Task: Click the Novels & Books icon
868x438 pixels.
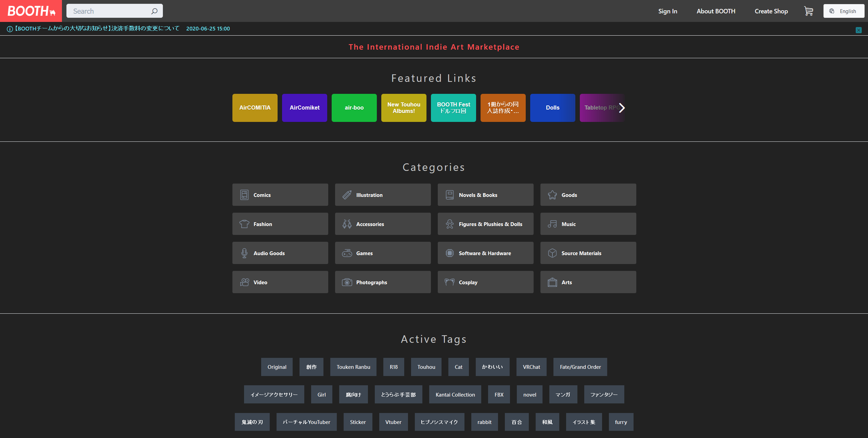Action: pyautogui.click(x=450, y=195)
